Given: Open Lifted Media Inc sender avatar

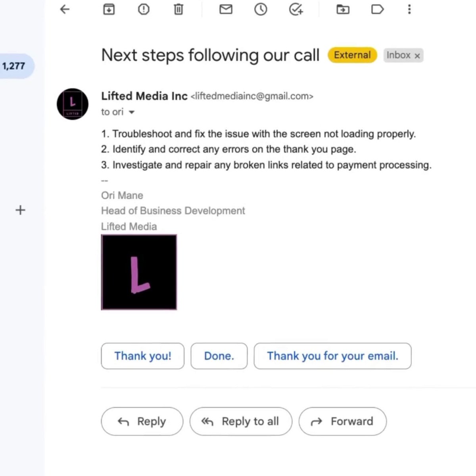Looking at the screenshot, I should (x=73, y=104).
